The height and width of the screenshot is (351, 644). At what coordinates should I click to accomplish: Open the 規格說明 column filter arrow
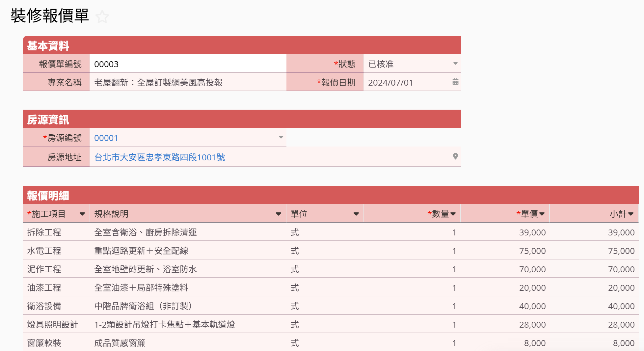coord(279,214)
